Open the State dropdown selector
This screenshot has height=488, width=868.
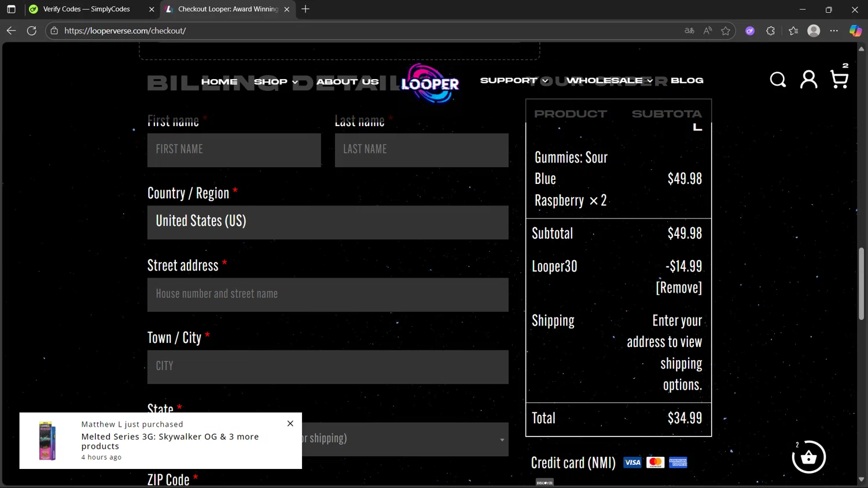[x=328, y=439]
